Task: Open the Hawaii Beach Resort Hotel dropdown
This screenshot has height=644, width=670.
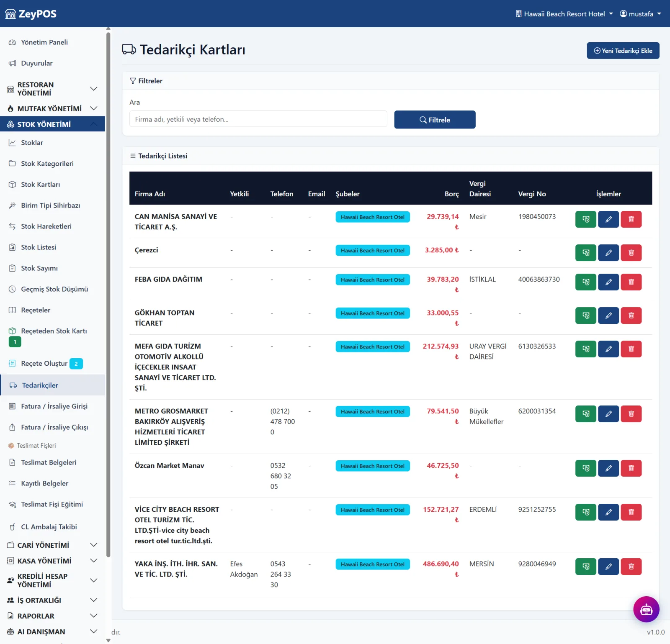Action: pyautogui.click(x=564, y=14)
